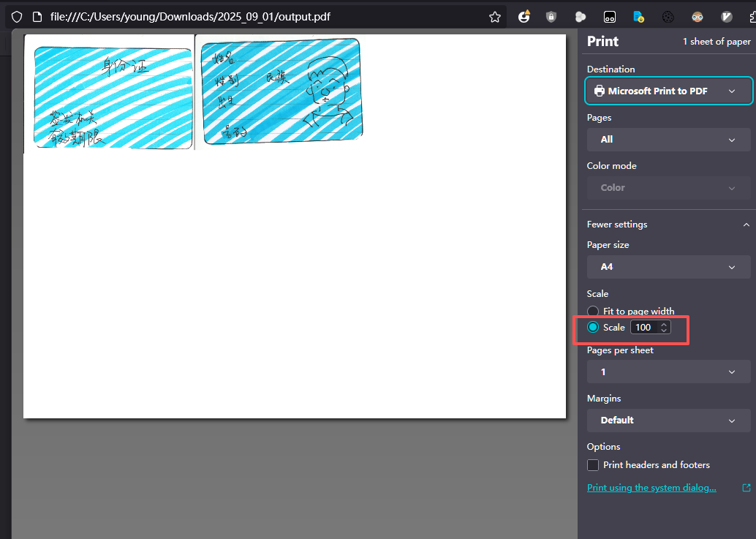The width and height of the screenshot is (756, 539).
Task: Select the Fit to page width radio
Action: click(593, 311)
